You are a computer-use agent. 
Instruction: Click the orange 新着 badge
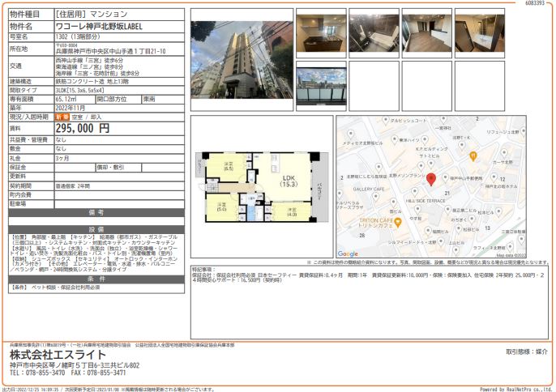pyautogui.click(x=62, y=117)
